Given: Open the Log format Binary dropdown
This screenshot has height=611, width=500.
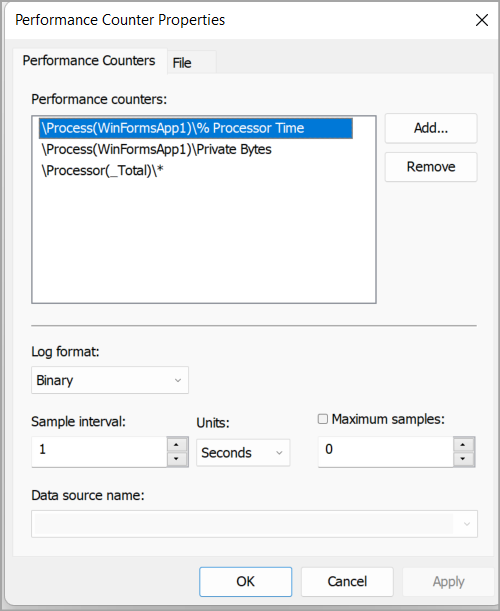Looking at the screenshot, I should (110, 380).
